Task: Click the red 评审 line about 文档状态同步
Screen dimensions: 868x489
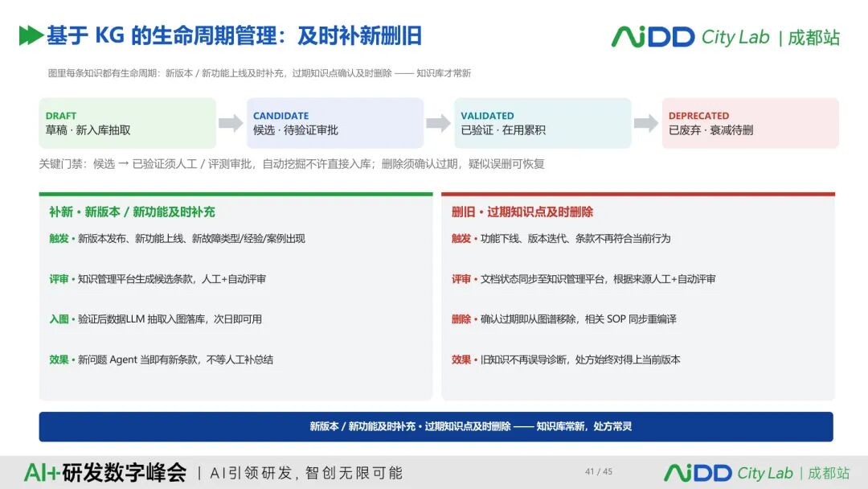Action: (583, 279)
